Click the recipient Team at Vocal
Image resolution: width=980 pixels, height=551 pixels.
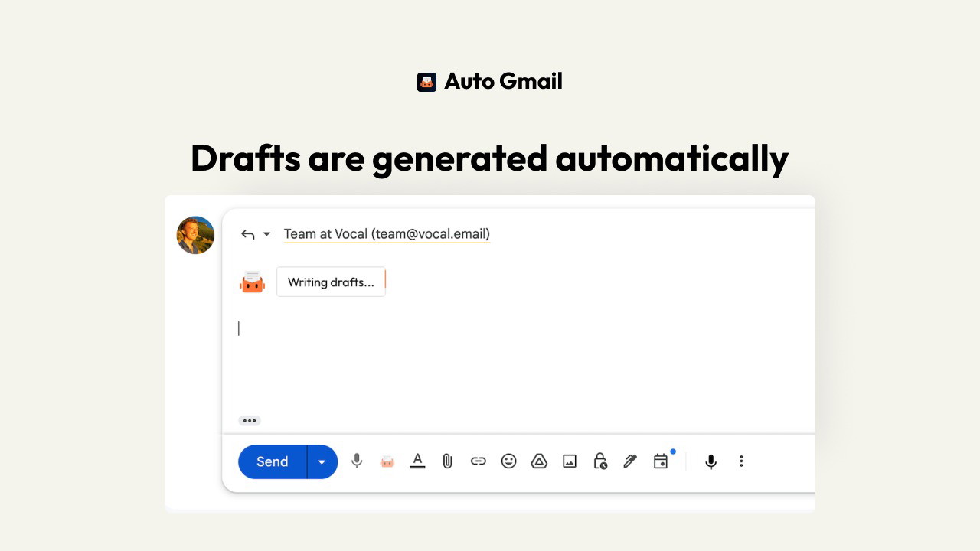(387, 234)
